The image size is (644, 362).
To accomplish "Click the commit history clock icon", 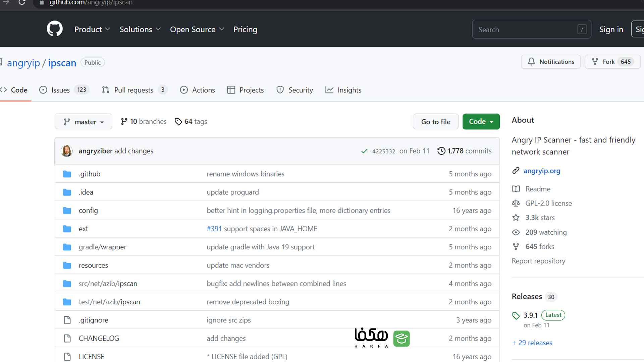I will click(441, 151).
